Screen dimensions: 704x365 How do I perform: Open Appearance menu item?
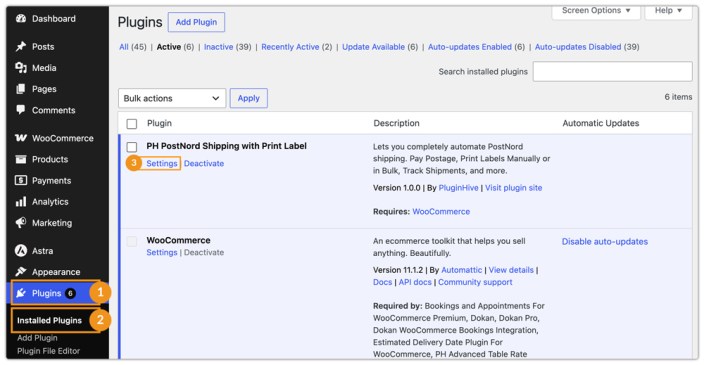[56, 272]
